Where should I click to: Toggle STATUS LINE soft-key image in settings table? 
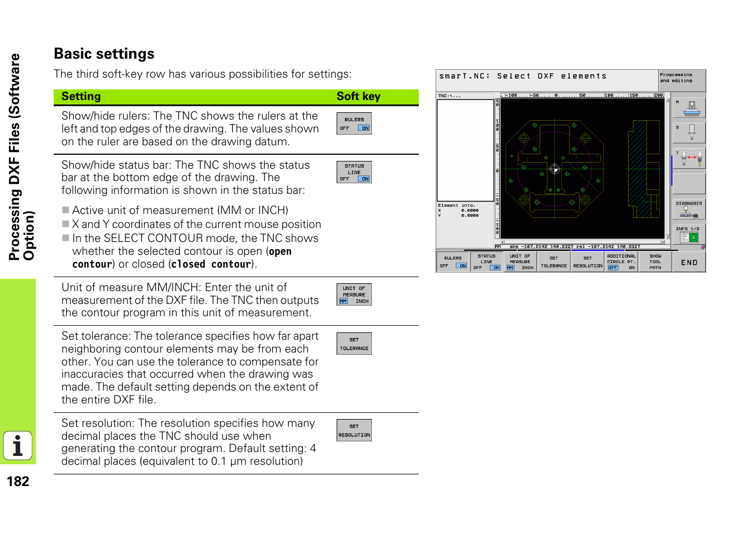(x=354, y=172)
